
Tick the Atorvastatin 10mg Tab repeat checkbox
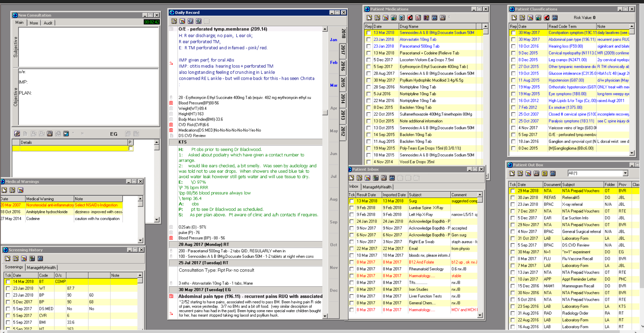pyautogui.click(x=368, y=39)
